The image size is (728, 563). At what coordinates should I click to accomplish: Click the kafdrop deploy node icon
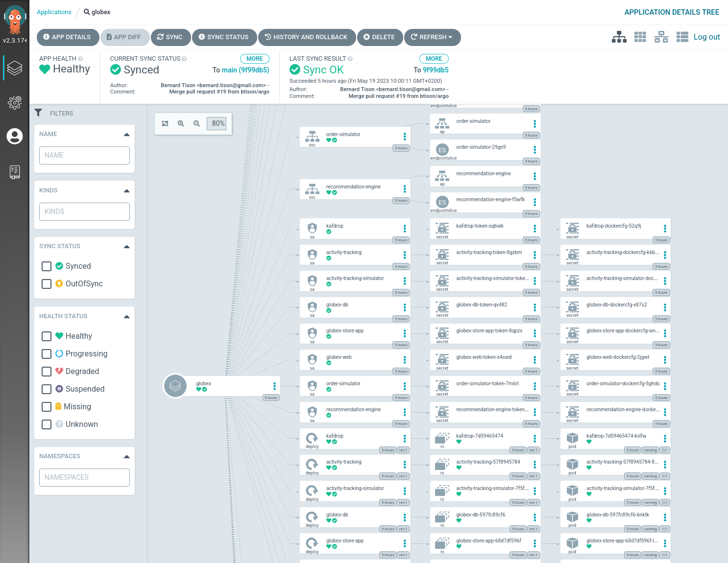(312, 438)
